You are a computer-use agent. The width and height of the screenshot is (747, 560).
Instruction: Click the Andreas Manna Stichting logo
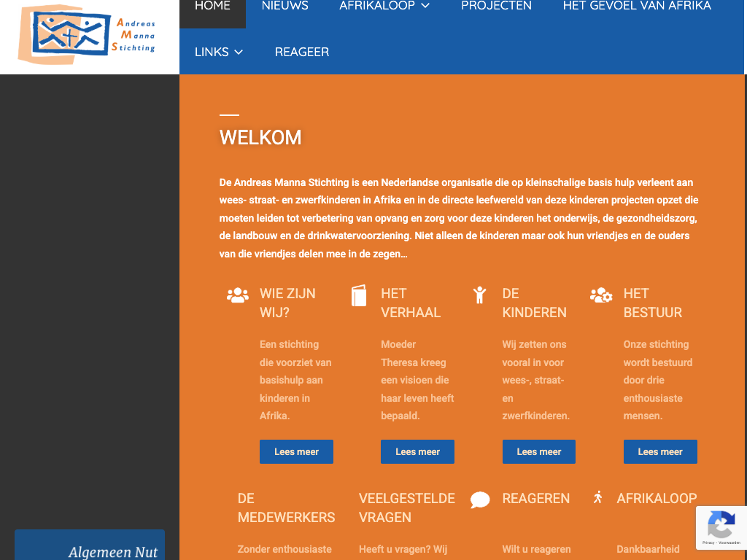click(88, 34)
